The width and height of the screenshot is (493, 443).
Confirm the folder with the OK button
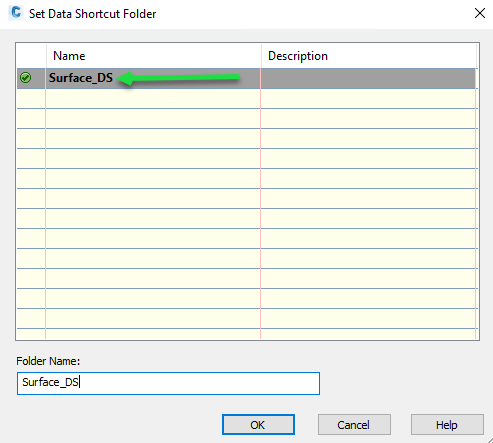[258, 425]
